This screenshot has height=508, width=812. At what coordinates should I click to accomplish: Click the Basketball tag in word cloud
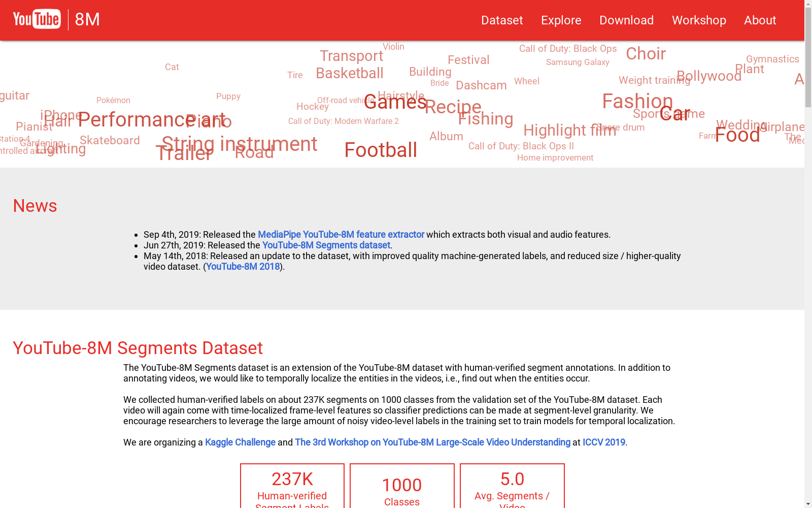coord(350,73)
